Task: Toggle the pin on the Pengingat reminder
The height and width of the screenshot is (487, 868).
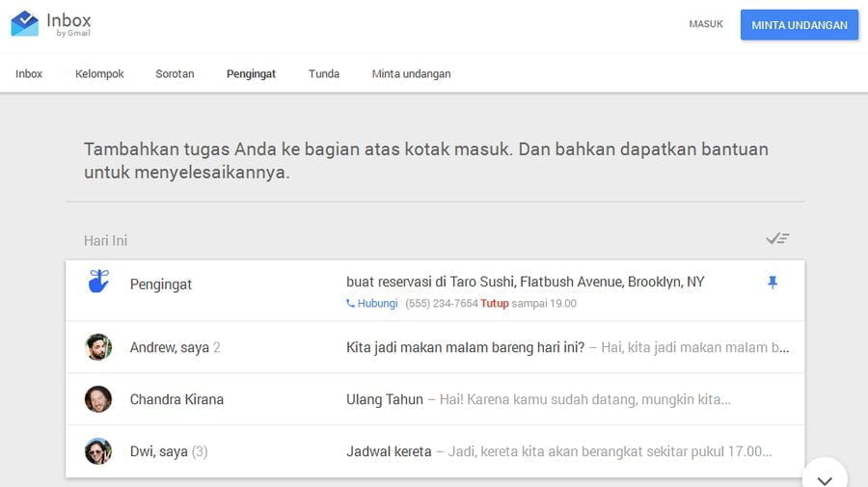Action: tap(773, 283)
